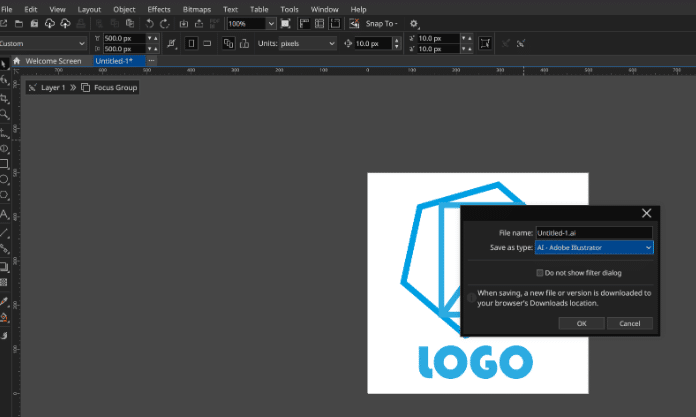Image resolution: width=696 pixels, height=417 pixels.
Task: Click the Redo arrow icon
Action: (x=165, y=24)
